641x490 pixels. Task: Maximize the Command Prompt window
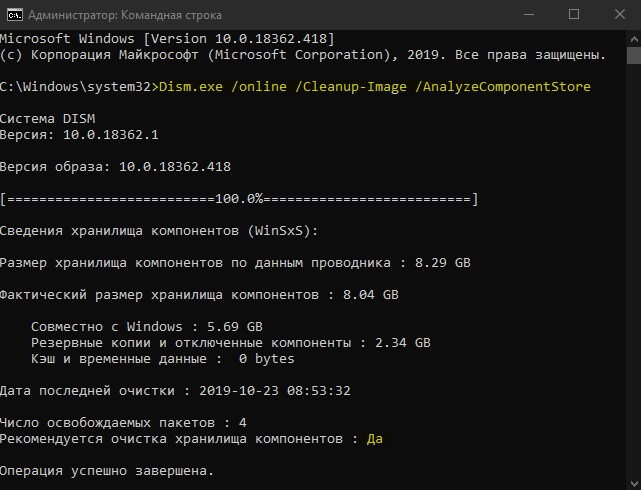pyautogui.click(x=574, y=15)
